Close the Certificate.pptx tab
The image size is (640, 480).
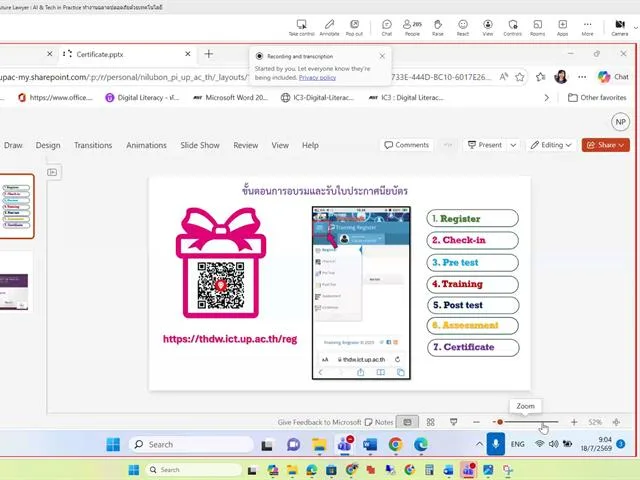click(x=188, y=54)
